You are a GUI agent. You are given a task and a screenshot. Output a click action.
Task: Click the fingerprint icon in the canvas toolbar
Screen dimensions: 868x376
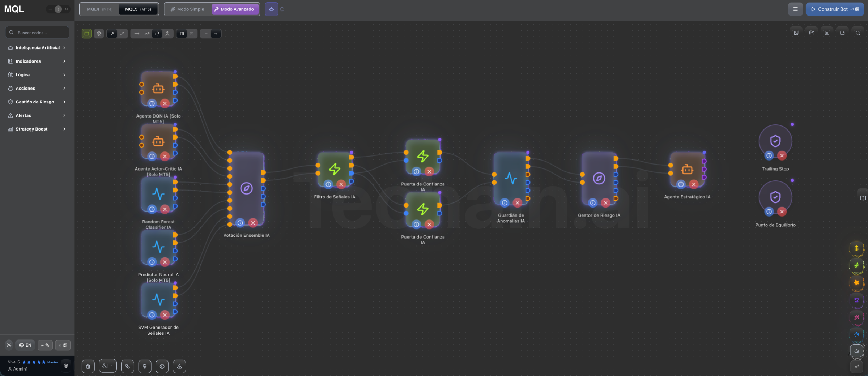point(99,34)
